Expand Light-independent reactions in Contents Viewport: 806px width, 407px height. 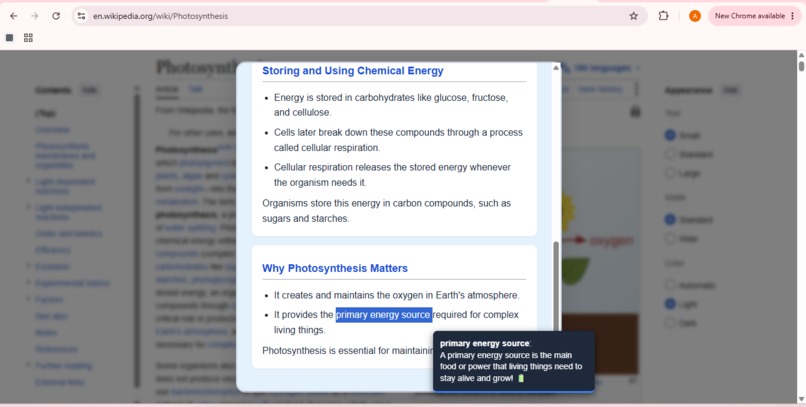28,207
